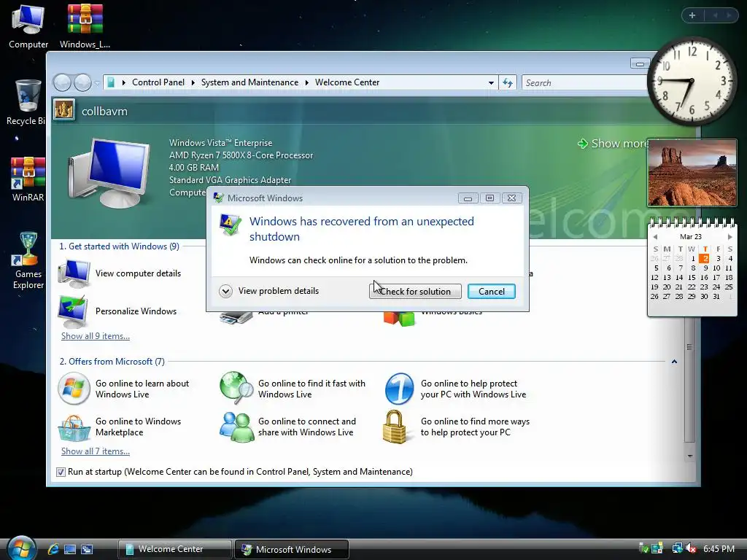747x560 pixels.
Task: Open address bar history dropdown
Action: (491, 83)
